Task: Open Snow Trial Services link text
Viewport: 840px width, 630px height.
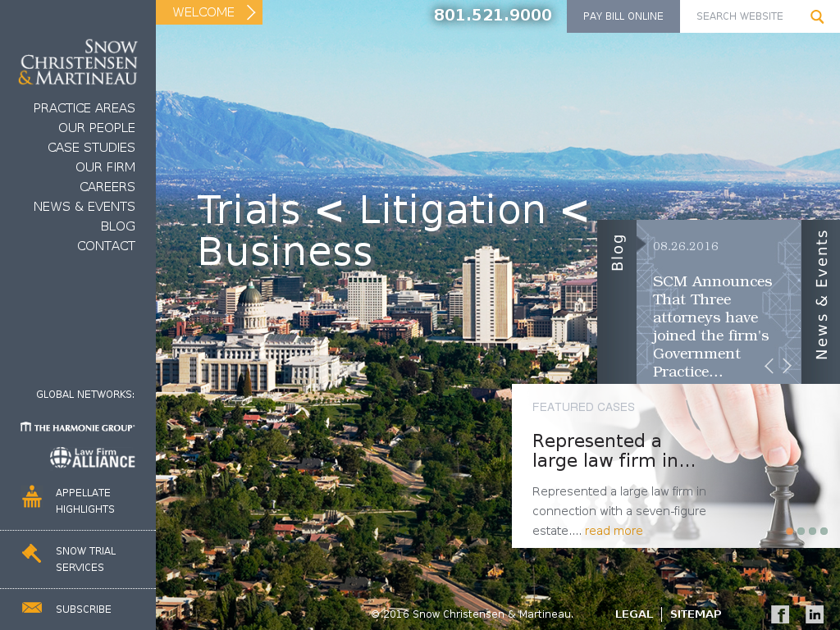Action: [85, 559]
